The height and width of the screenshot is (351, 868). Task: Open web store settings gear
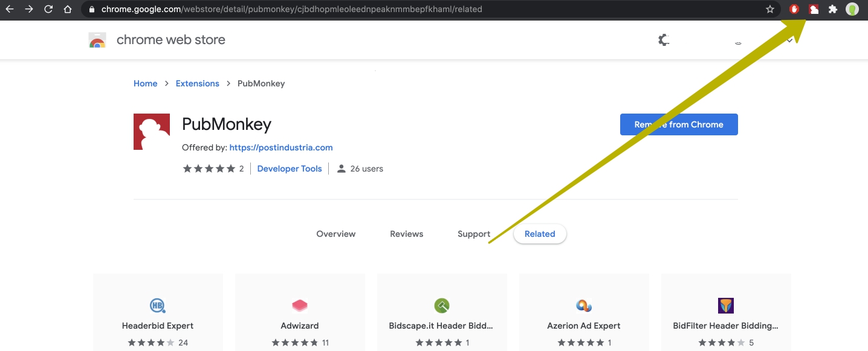[x=663, y=40]
